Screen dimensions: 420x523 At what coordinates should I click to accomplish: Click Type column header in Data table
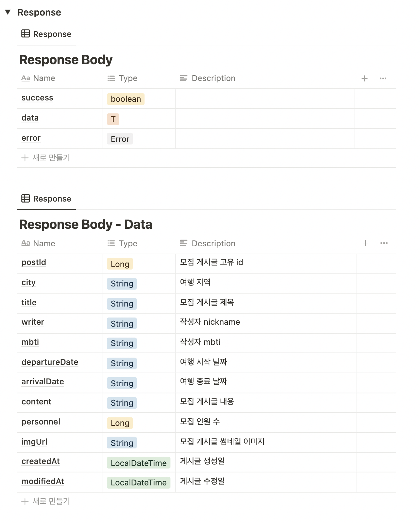tap(122, 243)
